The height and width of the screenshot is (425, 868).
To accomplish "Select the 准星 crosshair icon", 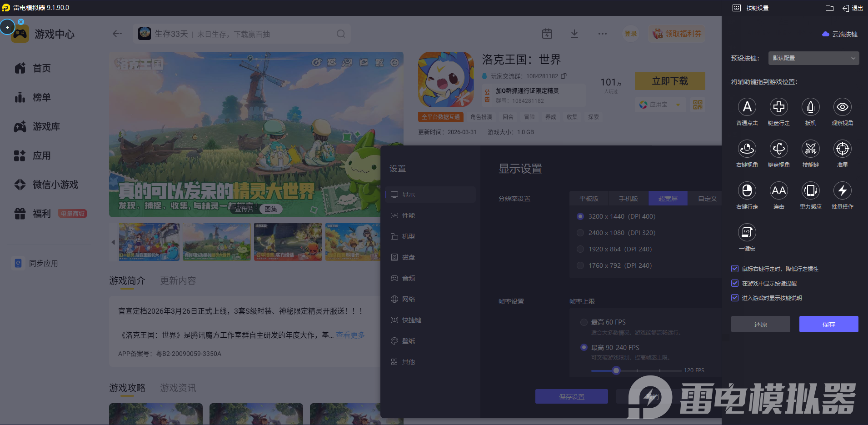I will coord(842,149).
